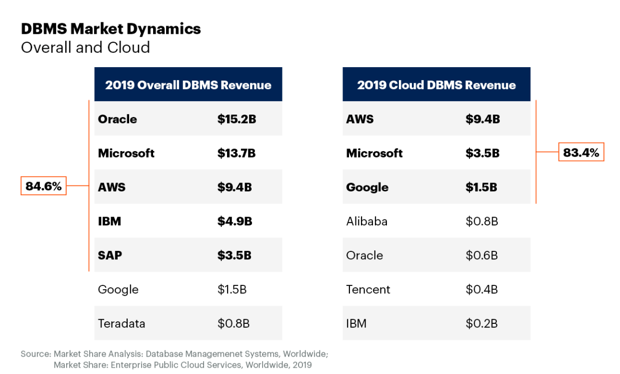Screen dimensions: 620x374
Task: Click the $9.4B value in the Overall table
Action: [234, 187]
